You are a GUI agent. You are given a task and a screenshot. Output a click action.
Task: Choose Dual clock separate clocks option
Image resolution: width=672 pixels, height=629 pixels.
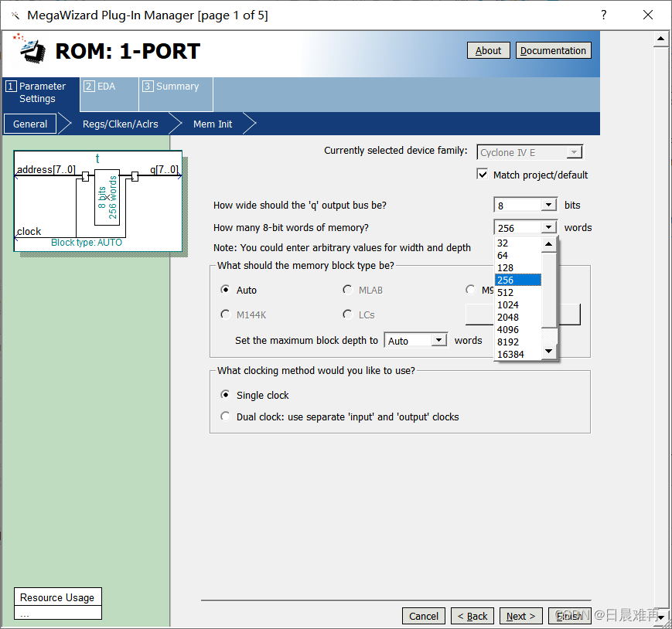(226, 416)
